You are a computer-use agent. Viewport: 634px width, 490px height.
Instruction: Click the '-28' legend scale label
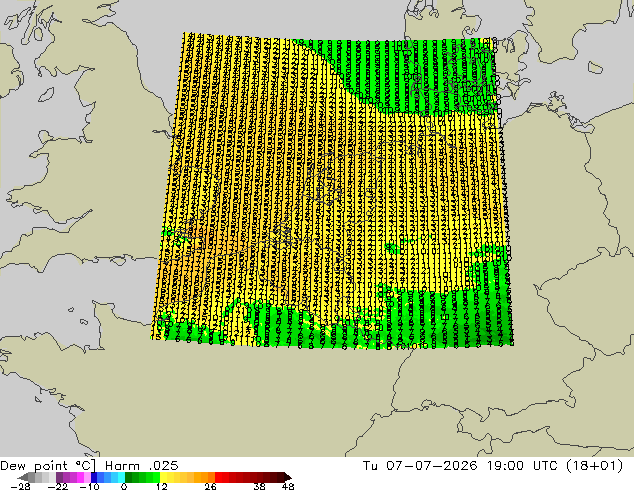(x=20, y=486)
